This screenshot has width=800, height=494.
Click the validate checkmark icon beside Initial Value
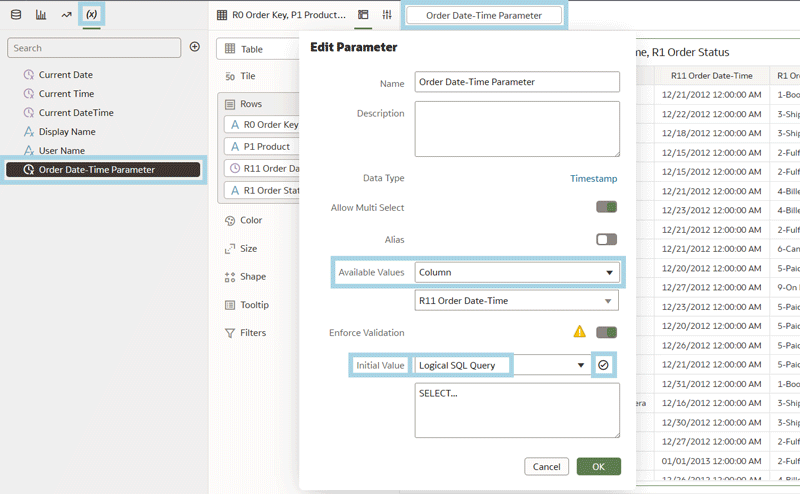coord(603,365)
